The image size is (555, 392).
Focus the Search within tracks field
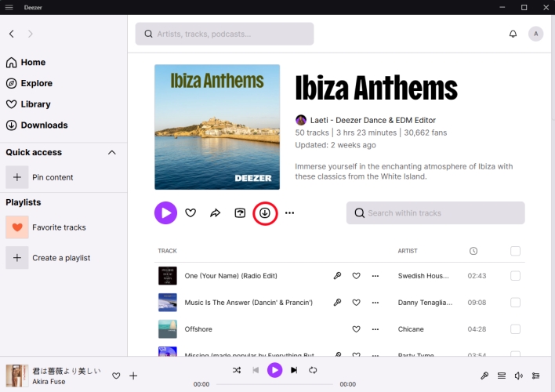[435, 212]
